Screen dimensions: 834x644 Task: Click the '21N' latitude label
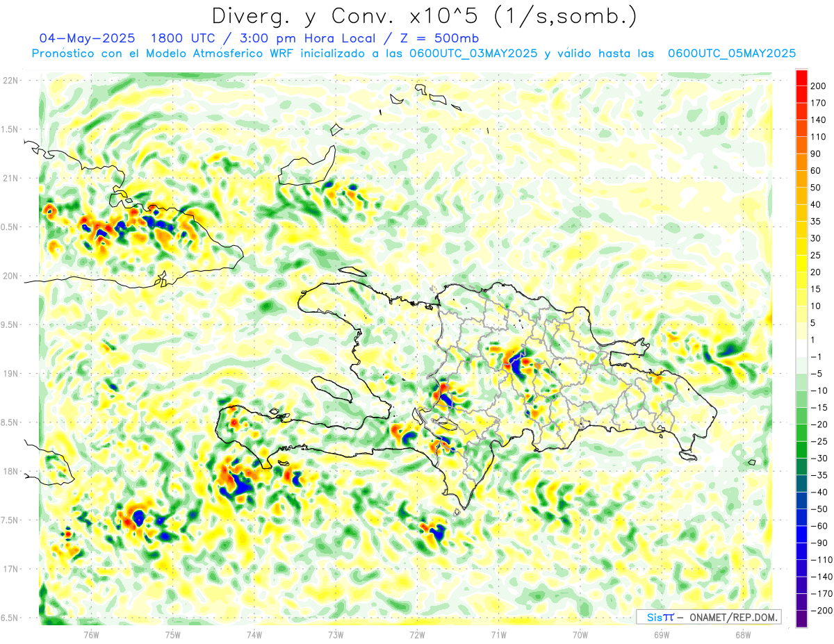point(10,178)
